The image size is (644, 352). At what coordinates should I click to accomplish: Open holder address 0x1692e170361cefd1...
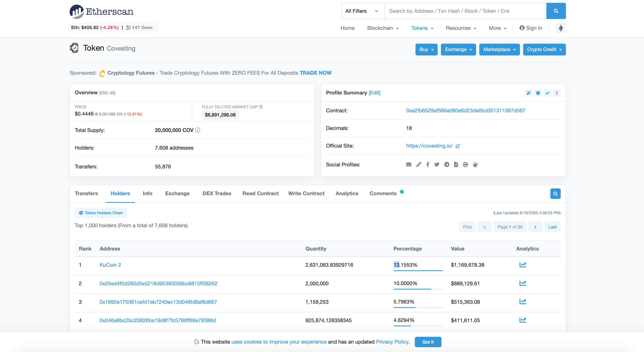[x=158, y=302]
